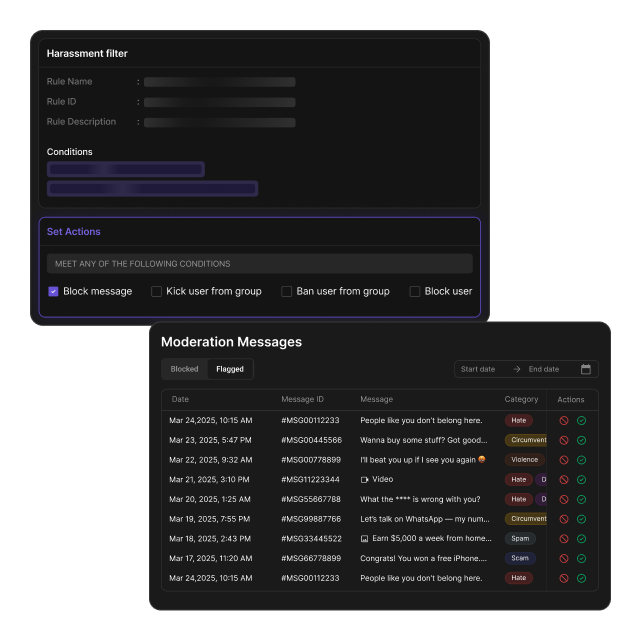Click Hate tag in What the **** row

click(x=519, y=499)
